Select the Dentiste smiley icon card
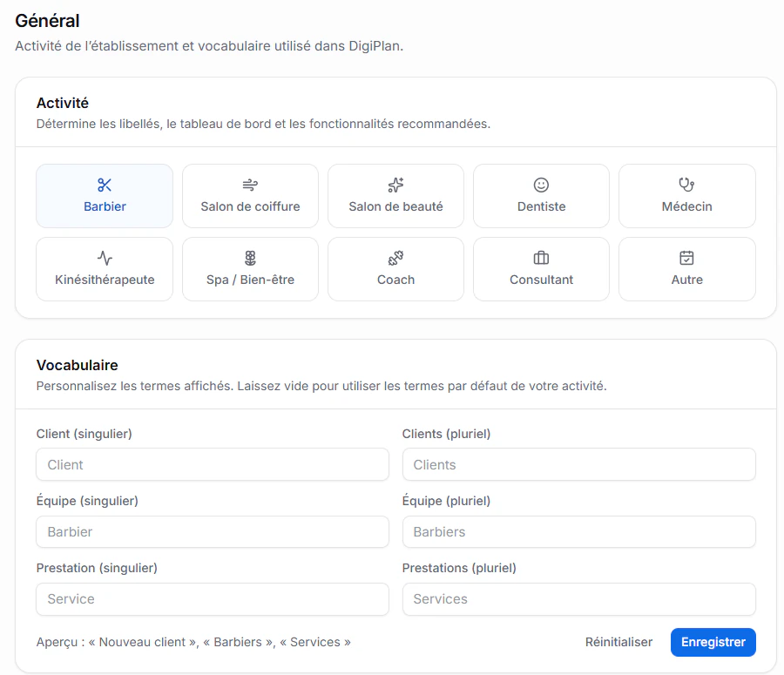Image resolution: width=784 pixels, height=675 pixels. 541,196
